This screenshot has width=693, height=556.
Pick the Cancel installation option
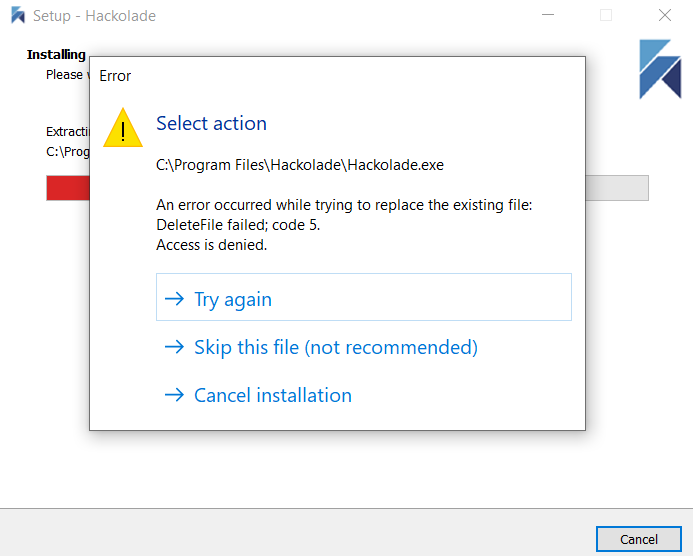click(x=272, y=395)
